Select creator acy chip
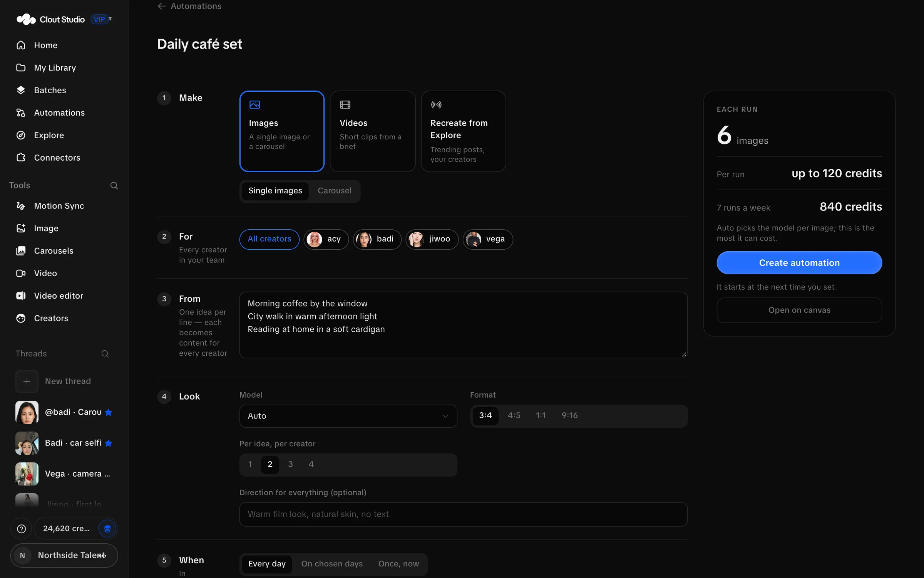Screen dimensions: 924x578 (326, 239)
